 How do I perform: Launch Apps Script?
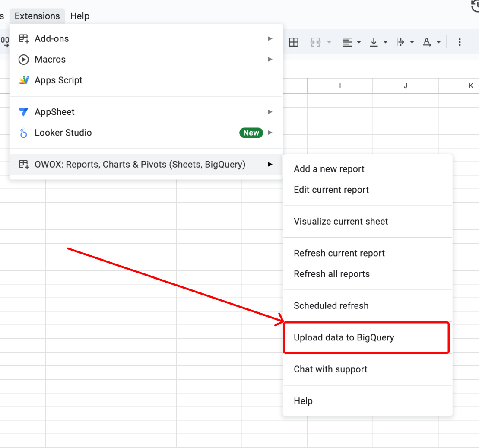pos(146,80)
